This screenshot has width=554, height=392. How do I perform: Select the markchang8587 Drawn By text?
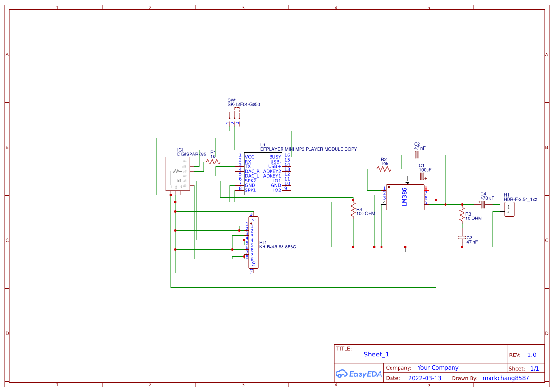click(506, 378)
